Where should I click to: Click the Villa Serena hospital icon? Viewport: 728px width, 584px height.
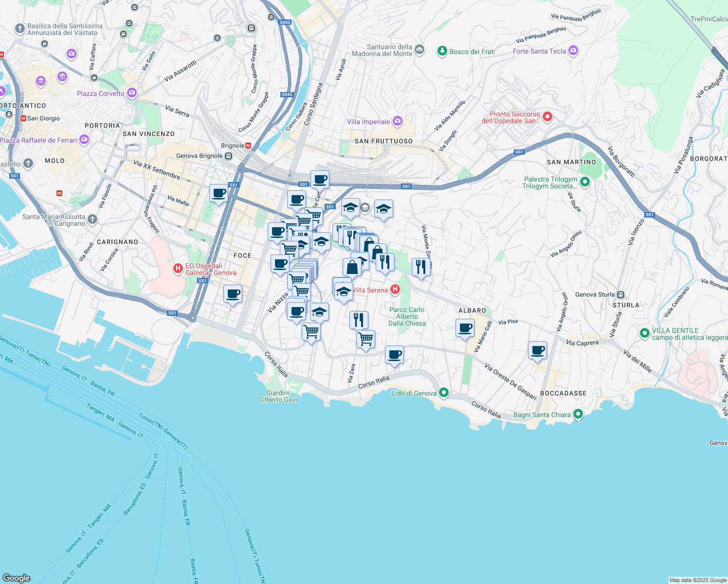point(395,290)
